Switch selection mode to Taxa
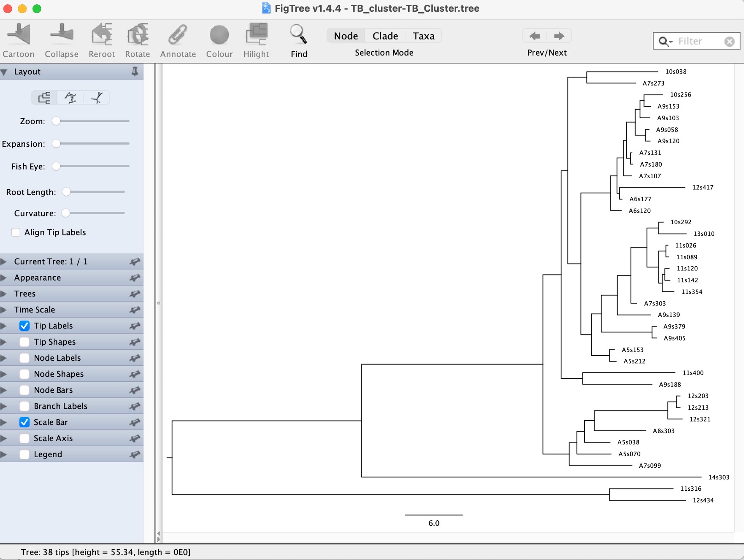 pos(423,36)
